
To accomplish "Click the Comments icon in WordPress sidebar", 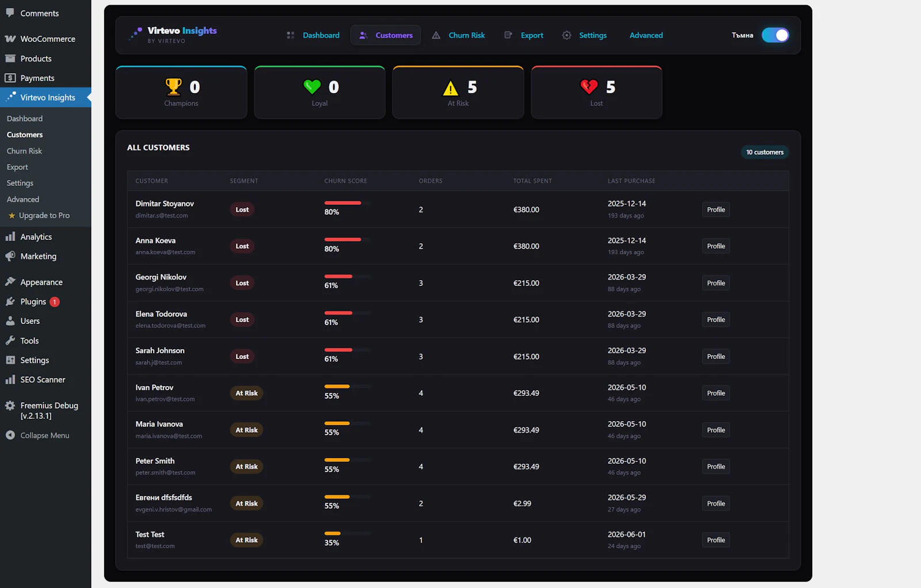I will pyautogui.click(x=10, y=13).
